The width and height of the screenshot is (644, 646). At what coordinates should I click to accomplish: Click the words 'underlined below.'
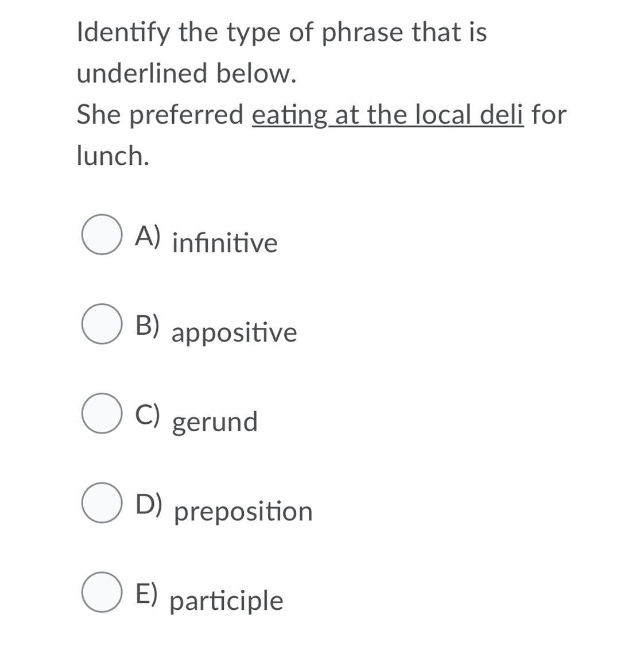tap(187, 73)
